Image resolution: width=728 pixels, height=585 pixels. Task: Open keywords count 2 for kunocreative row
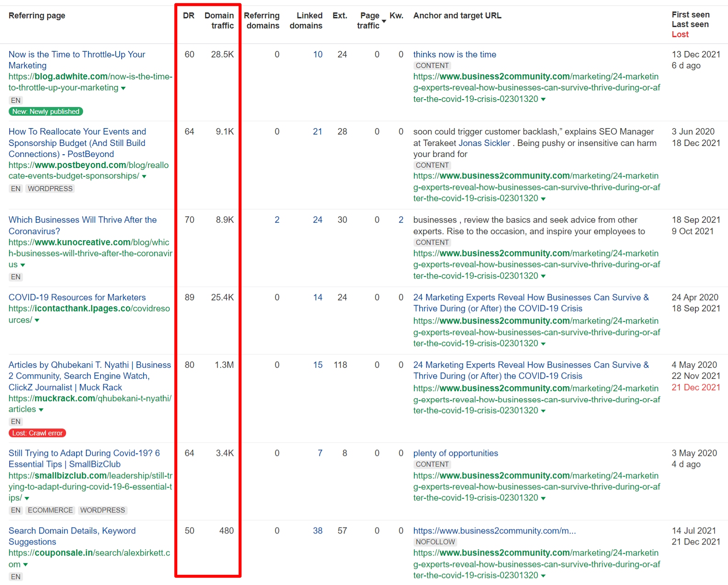click(x=401, y=220)
